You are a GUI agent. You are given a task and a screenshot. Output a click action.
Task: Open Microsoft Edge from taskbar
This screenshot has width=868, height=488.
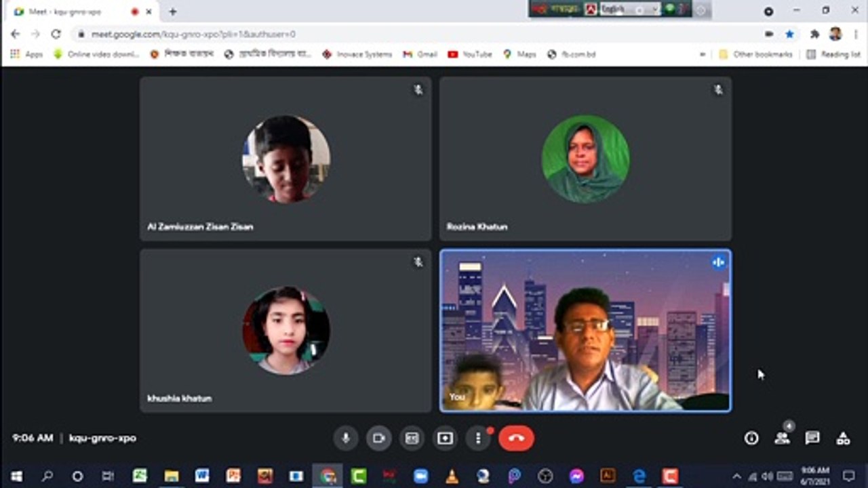639,476
